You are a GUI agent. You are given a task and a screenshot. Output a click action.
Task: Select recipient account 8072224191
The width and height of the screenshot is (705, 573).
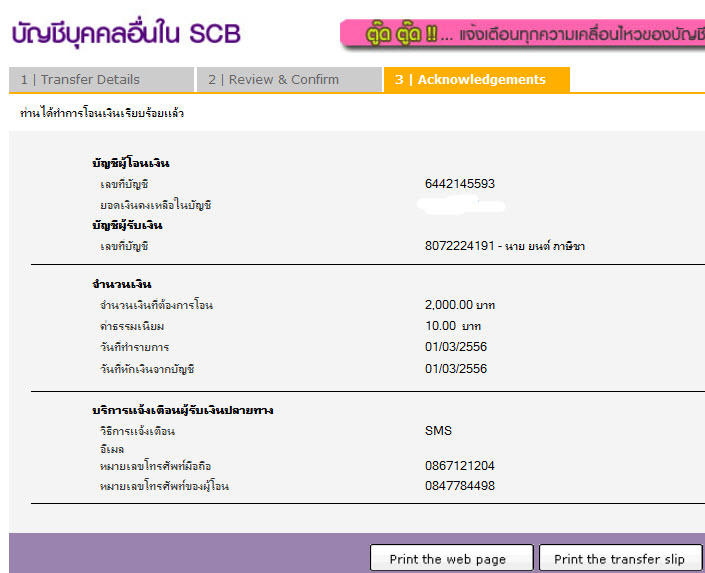tap(460, 246)
